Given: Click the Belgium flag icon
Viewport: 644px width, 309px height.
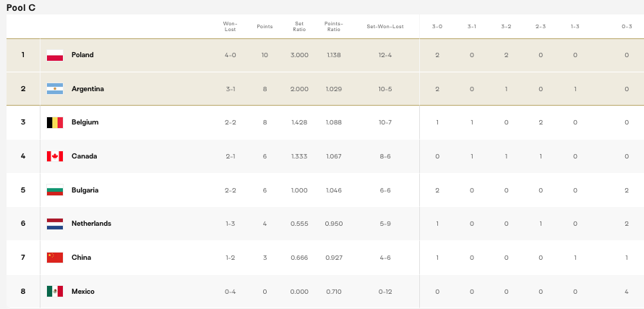Looking at the screenshot, I should click(x=55, y=122).
